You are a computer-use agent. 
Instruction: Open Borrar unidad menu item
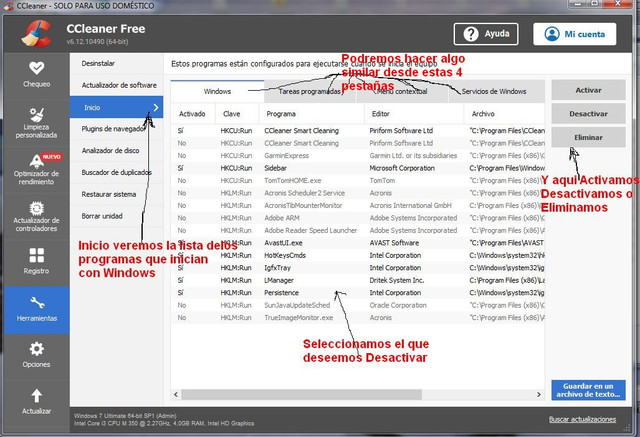tap(116, 216)
